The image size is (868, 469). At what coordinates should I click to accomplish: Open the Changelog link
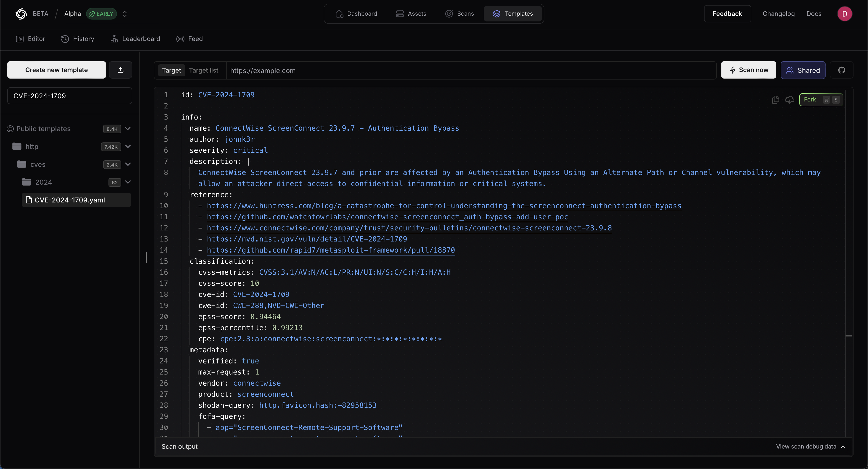[x=778, y=14]
